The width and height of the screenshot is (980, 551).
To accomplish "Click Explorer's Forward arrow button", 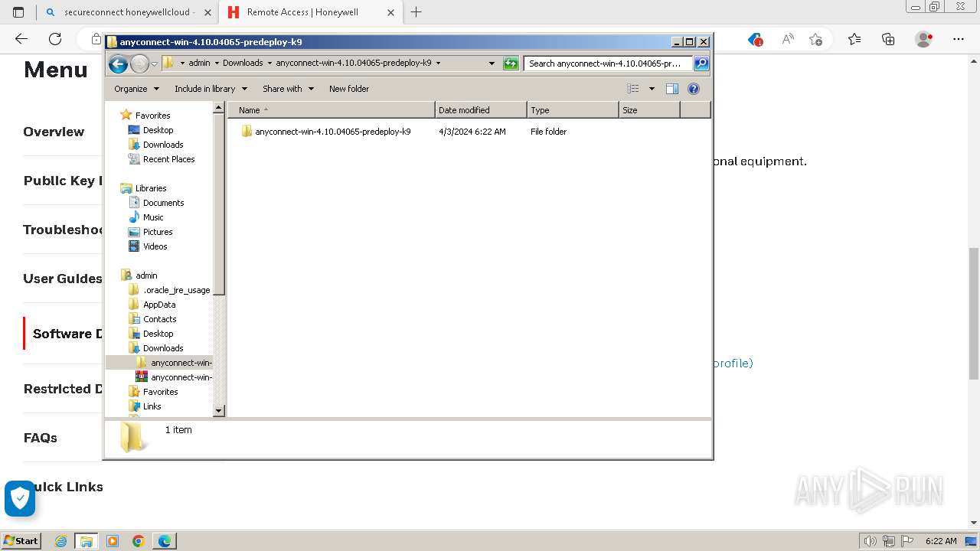I will tap(139, 64).
